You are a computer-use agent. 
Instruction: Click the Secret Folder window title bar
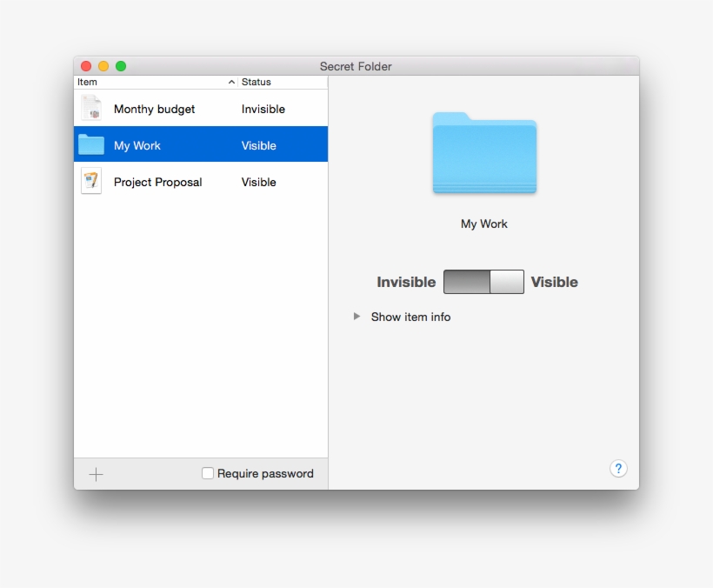tap(356, 66)
